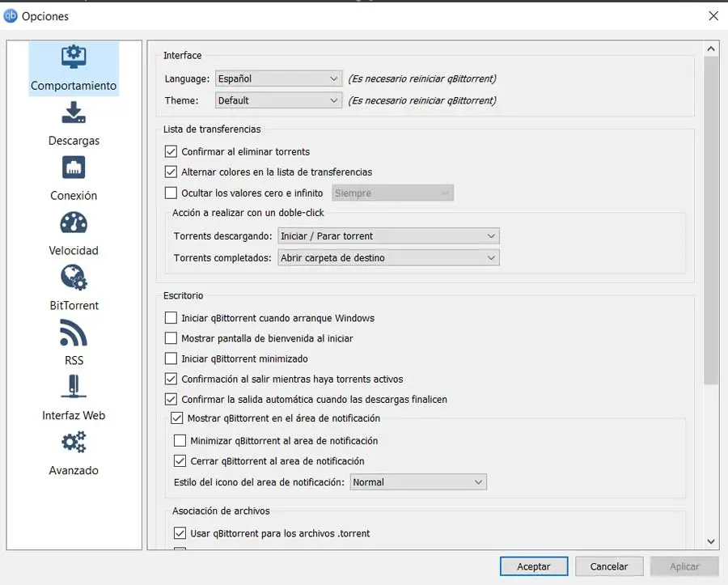Toggle Mostrar qBittorrent en área de notificación
Screen dimensions: 728x585
coord(177,418)
